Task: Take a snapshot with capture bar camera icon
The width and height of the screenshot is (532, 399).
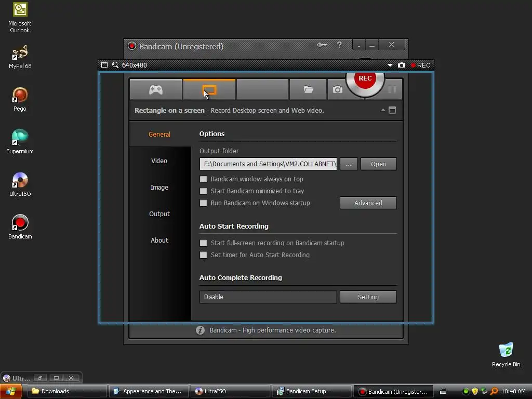Action: click(x=402, y=65)
